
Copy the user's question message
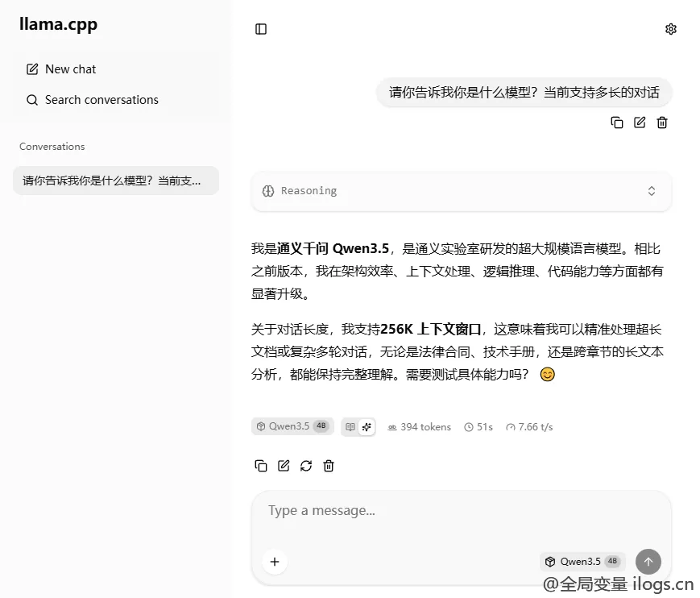pyautogui.click(x=617, y=123)
